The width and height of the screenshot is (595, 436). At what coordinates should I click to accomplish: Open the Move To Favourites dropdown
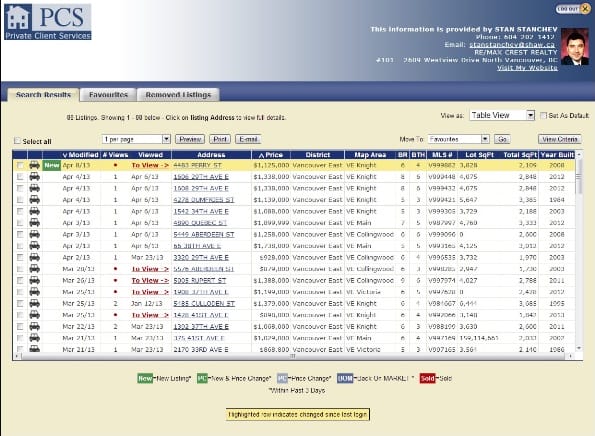click(458, 139)
